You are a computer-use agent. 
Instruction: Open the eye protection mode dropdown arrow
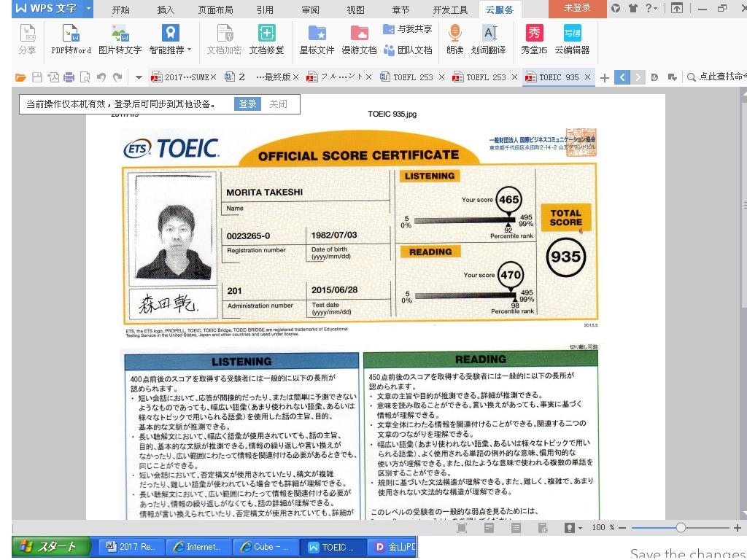(580, 528)
